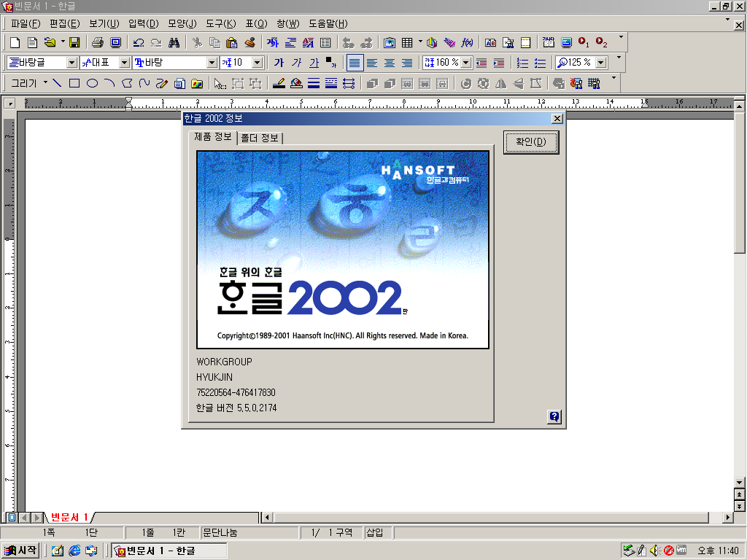The image size is (747, 560).
Task: Open the 파일(F) menu
Action: (26, 23)
